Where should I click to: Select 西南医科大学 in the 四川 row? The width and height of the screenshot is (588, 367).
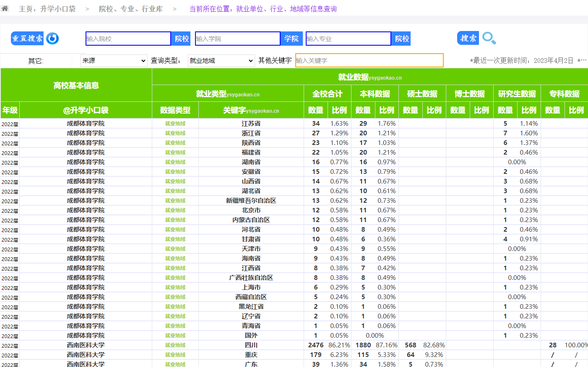[86, 345]
